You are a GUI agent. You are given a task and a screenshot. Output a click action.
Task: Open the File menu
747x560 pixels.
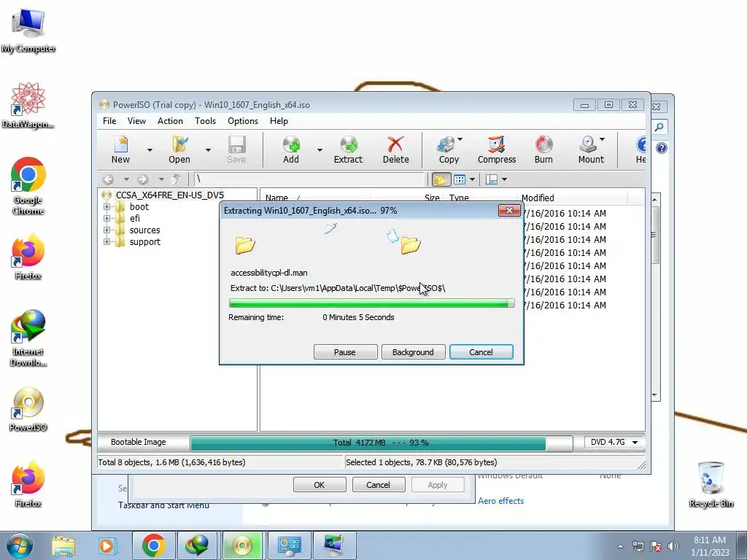pyautogui.click(x=109, y=121)
